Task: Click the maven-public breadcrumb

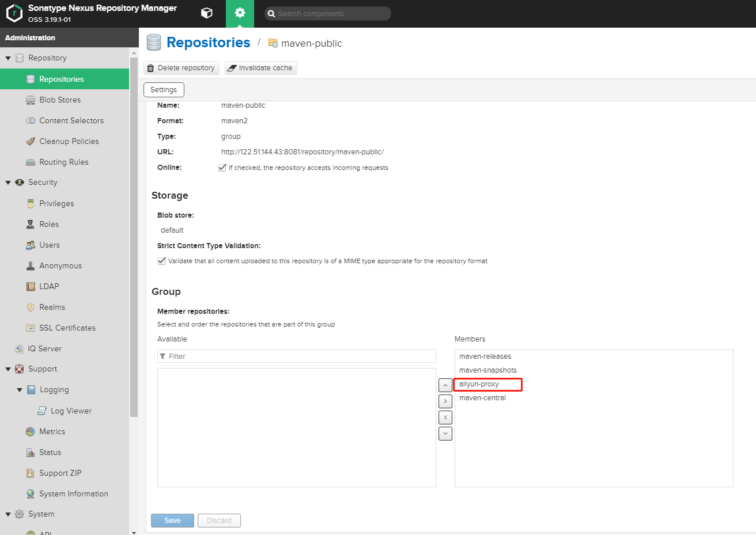Action: pos(311,43)
